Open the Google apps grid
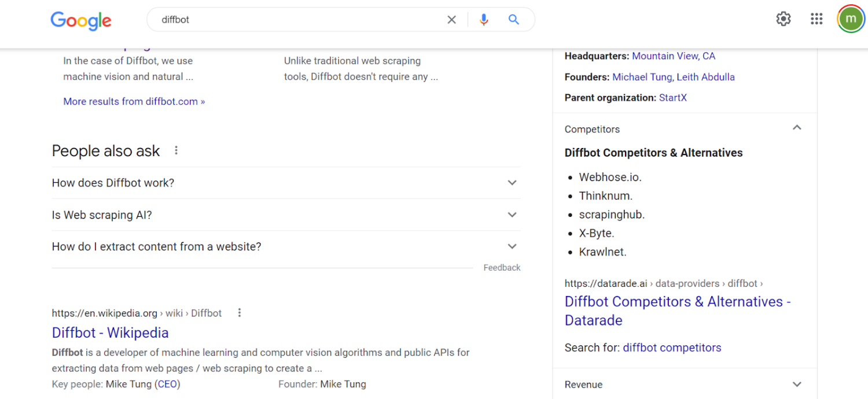This screenshot has width=868, height=399. (816, 19)
